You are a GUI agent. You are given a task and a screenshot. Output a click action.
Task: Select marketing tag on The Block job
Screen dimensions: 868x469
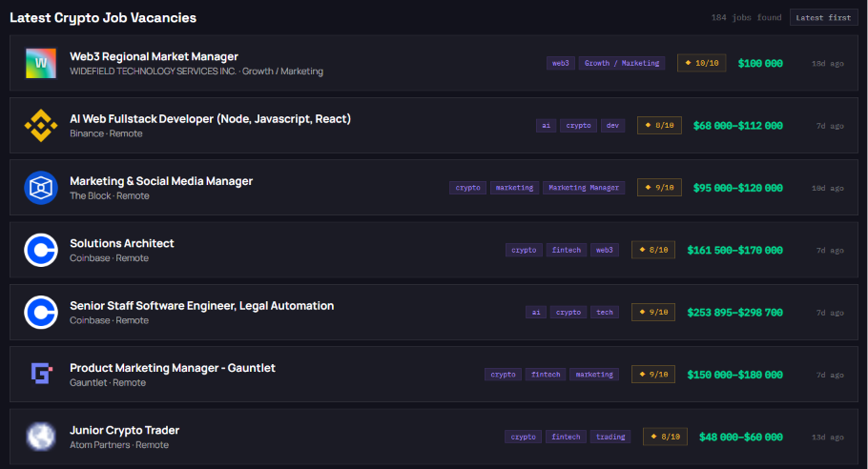[514, 188]
